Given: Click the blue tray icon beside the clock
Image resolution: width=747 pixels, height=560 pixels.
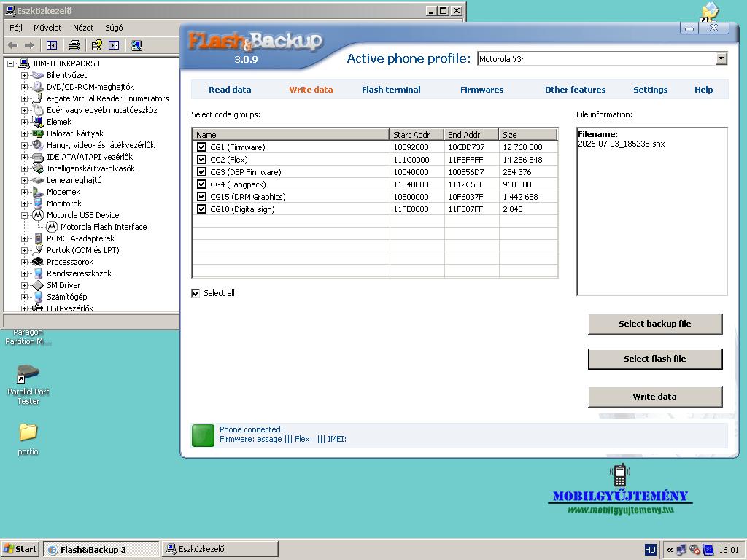Looking at the screenshot, I should 708,550.
